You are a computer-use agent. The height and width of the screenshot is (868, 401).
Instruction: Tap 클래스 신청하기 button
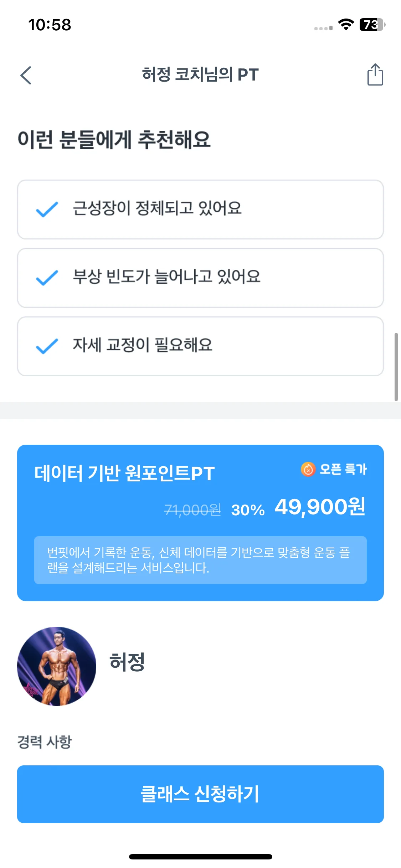(200, 794)
